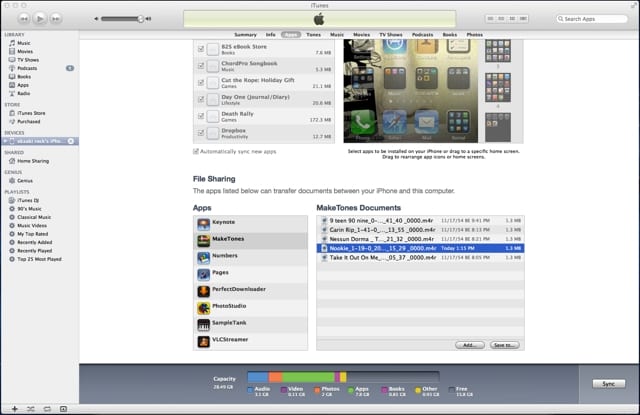
Task: Select the Take It Out On Me .m4r document
Action: pos(420,257)
